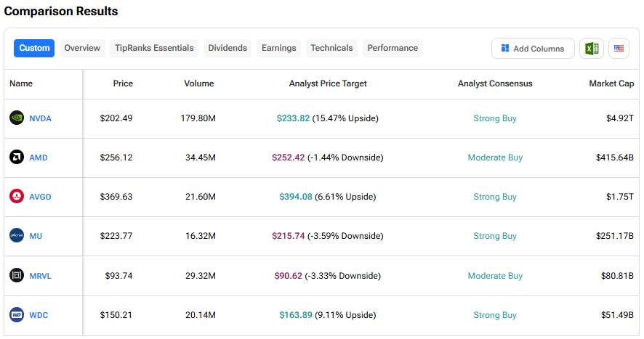Click the NVDA company logo icon
Image resolution: width=644 pixels, height=339 pixels.
click(x=17, y=118)
